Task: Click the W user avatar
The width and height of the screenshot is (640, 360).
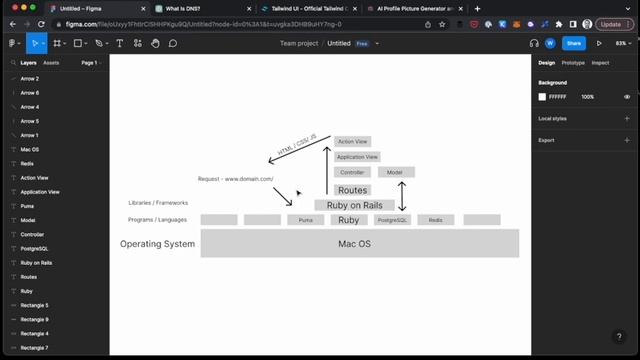Action: [x=550, y=43]
